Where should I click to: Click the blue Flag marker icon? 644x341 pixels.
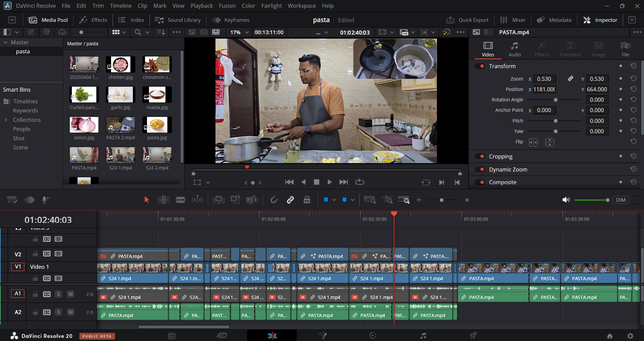(326, 200)
